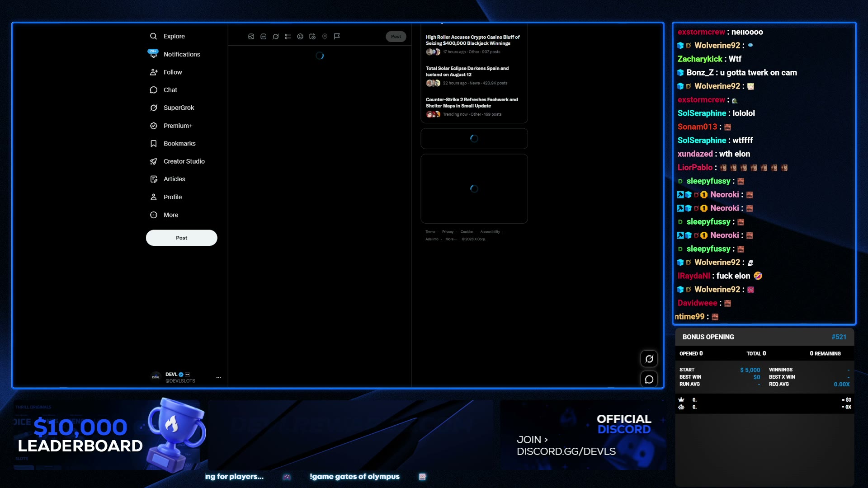Open the Cookies footer link
Viewport: 868px width, 488px height.
tap(467, 232)
